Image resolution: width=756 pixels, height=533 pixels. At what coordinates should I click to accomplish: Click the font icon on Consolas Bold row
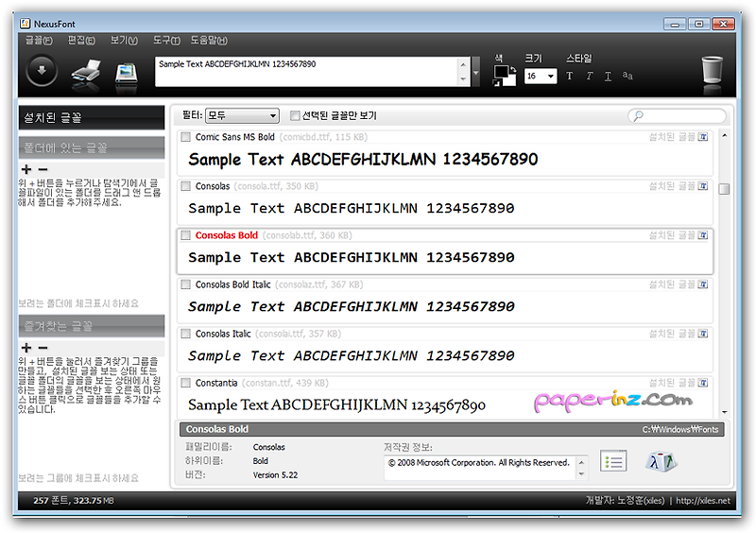click(x=703, y=235)
